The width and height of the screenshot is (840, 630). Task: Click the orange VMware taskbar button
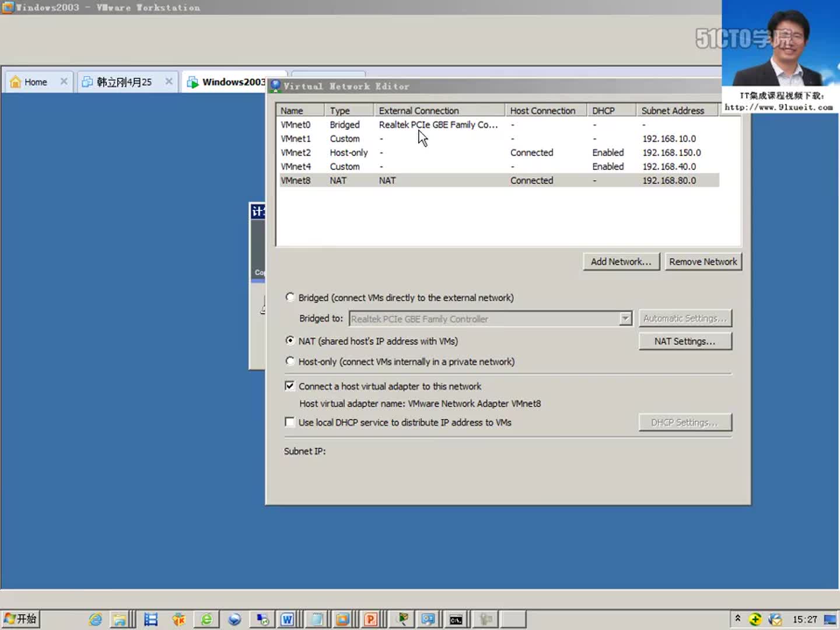(342, 619)
